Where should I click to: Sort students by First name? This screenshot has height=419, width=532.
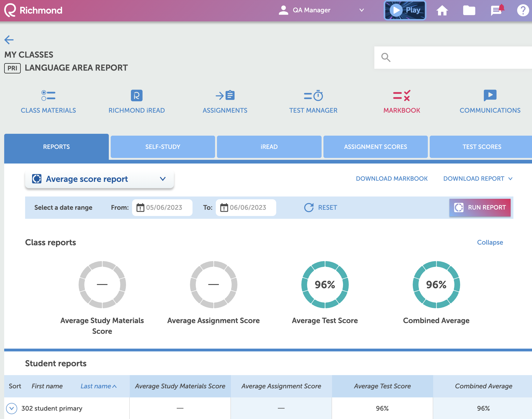(47, 386)
